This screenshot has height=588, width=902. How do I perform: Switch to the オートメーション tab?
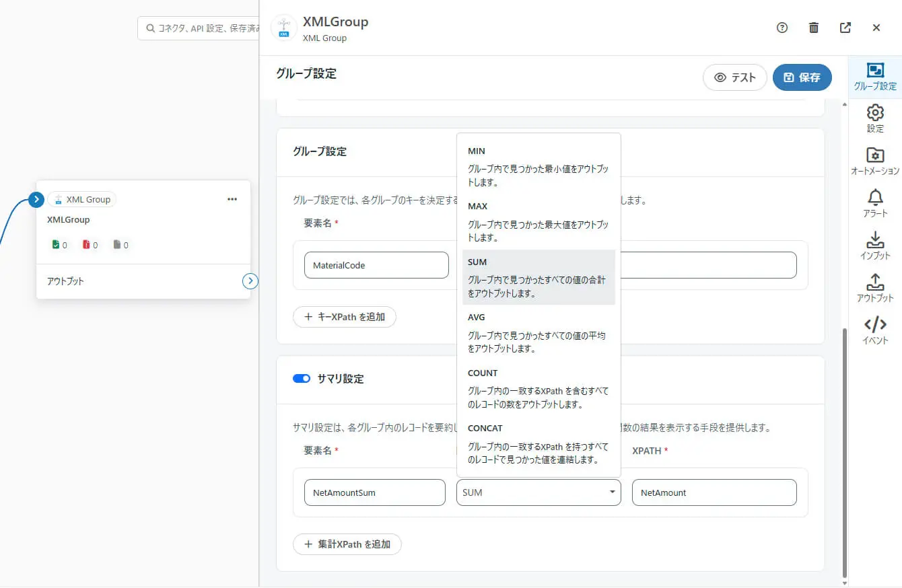pos(875,161)
